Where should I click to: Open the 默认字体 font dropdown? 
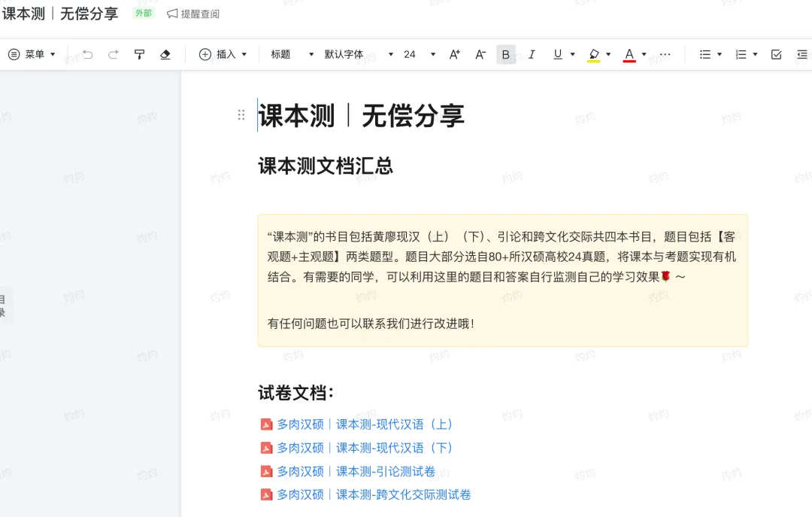[359, 54]
